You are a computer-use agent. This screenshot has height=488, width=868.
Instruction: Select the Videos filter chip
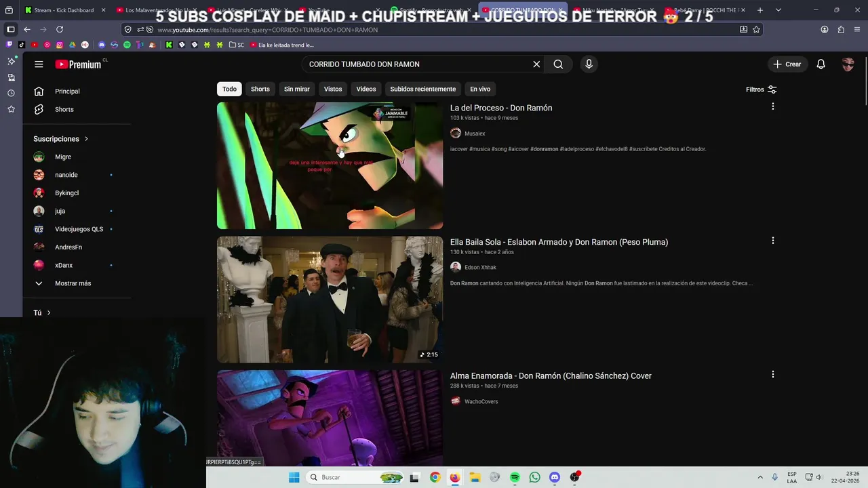coord(366,89)
